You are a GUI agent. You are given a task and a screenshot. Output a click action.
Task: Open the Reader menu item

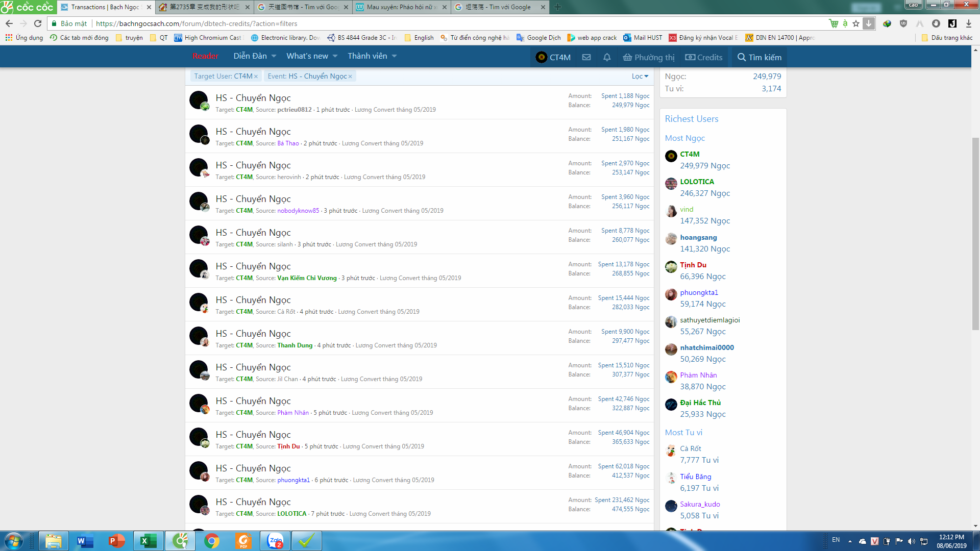pos(205,56)
